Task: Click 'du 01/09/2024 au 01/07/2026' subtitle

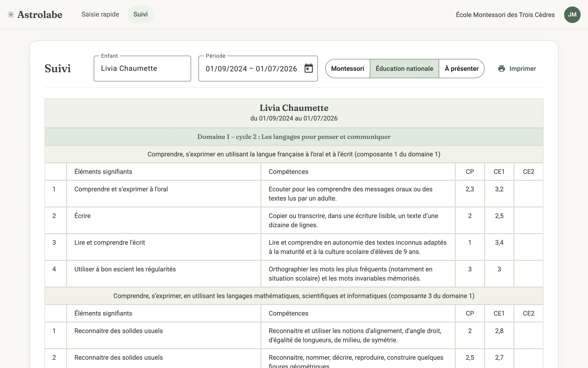Action: pyautogui.click(x=294, y=118)
